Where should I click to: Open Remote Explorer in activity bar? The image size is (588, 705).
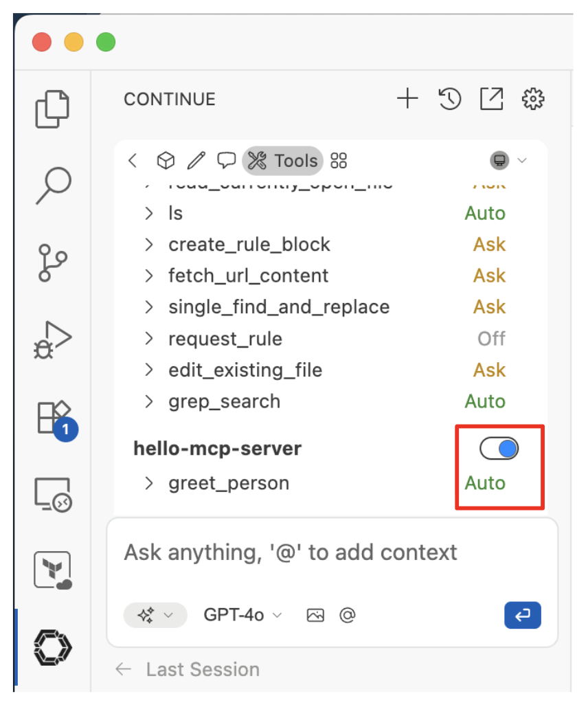[53, 495]
